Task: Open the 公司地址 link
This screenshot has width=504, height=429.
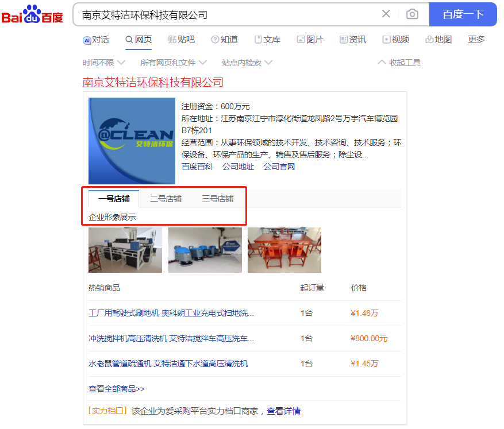Action: [x=238, y=167]
